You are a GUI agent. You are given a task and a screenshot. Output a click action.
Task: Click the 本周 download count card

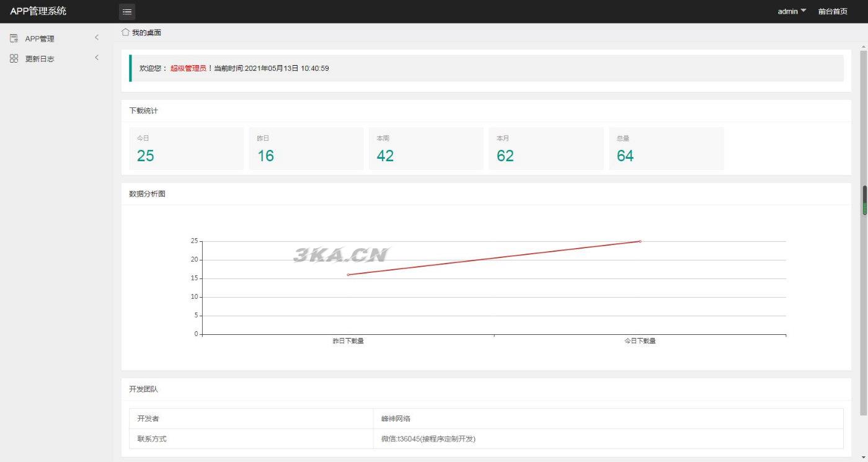[x=426, y=149]
